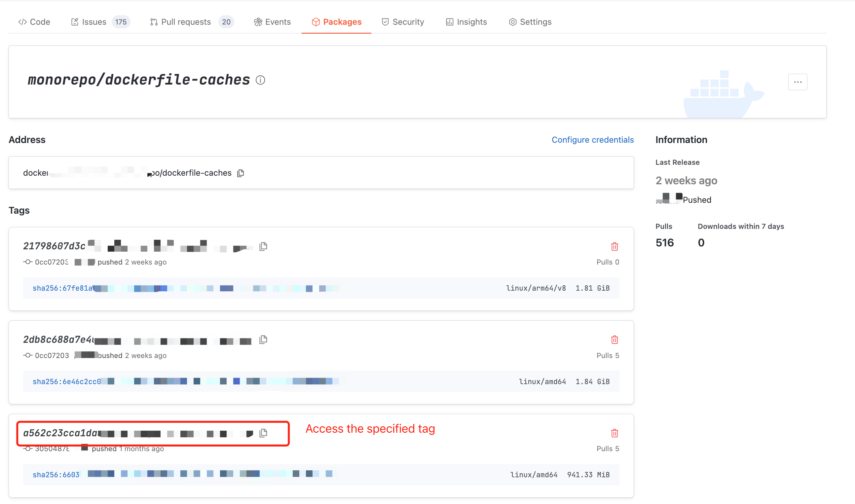Copy the docker address to clipboard
The image size is (855, 504).
241,173
